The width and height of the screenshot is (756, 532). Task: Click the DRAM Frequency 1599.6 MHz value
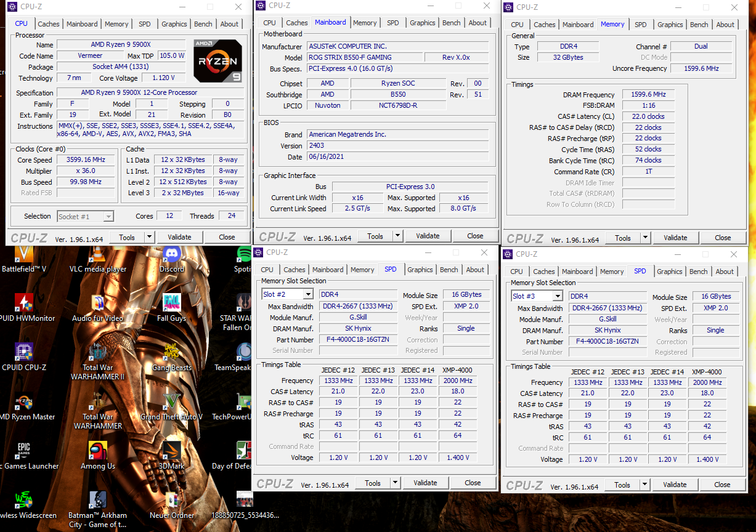click(648, 95)
